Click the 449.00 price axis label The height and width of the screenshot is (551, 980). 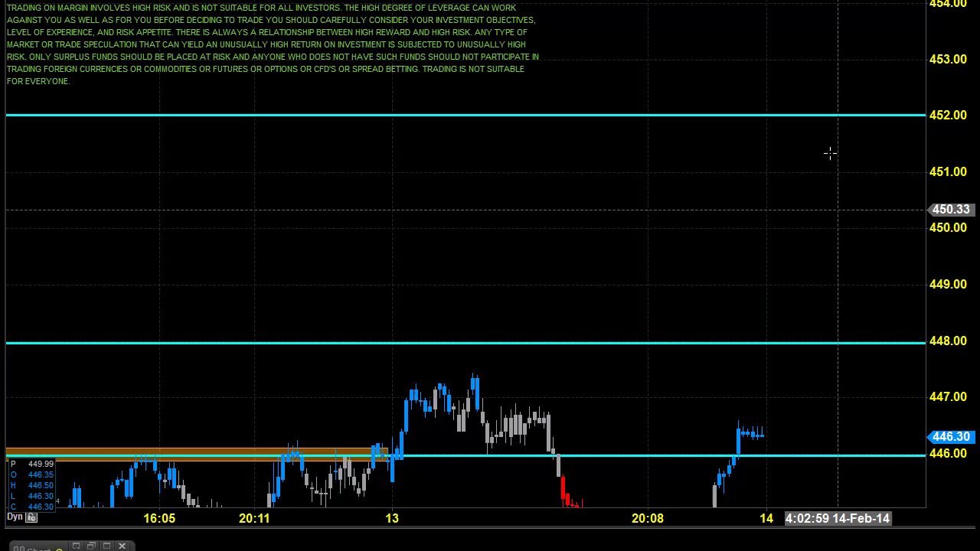click(x=948, y=284)
